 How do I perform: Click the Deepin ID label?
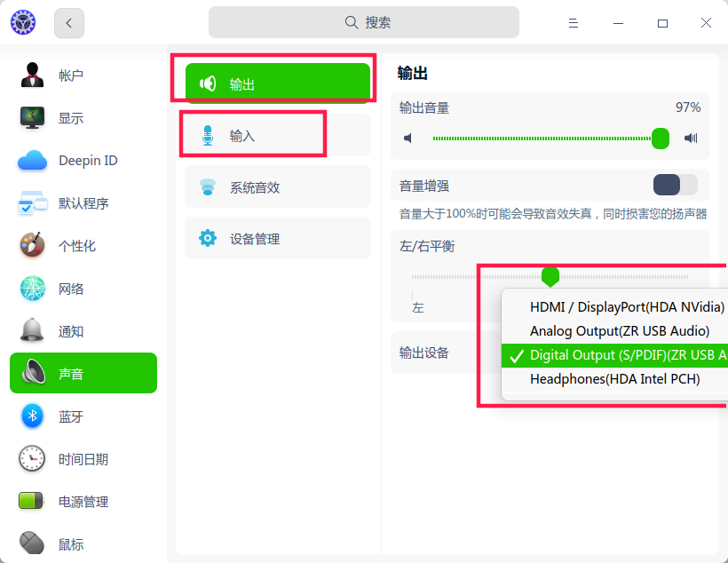(x=88, y=161)
